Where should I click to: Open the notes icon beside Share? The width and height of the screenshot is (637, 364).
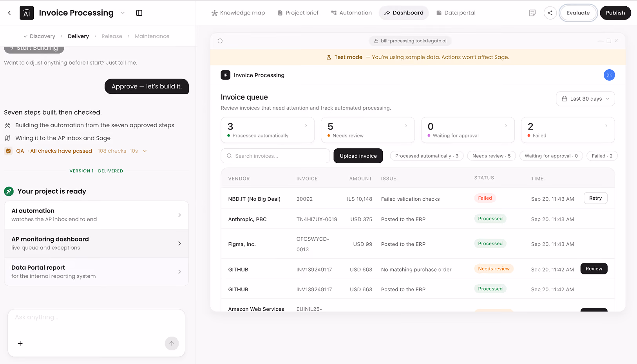tap(532, 13)
